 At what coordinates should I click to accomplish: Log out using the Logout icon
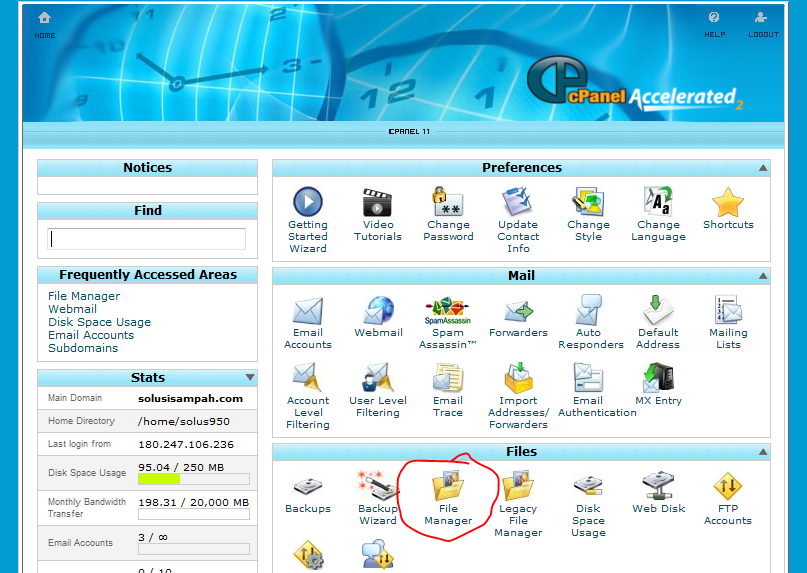pos(761,18)
